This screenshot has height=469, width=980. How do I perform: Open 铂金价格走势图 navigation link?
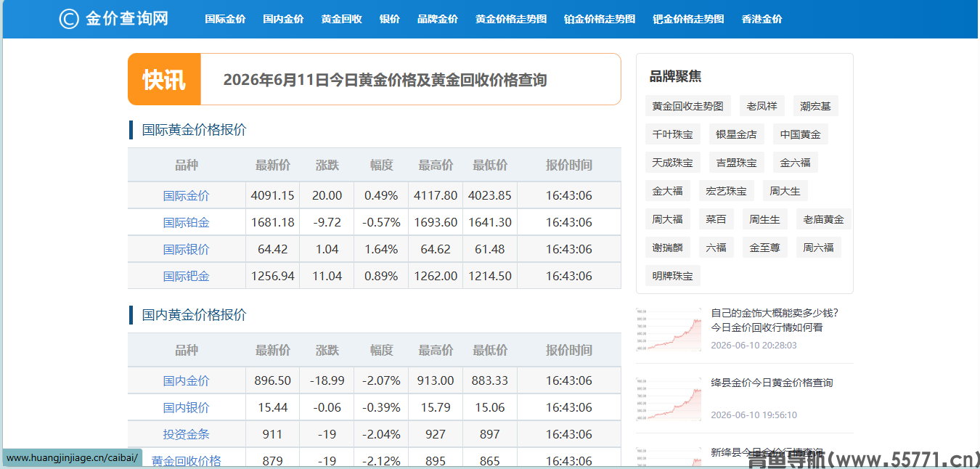point(600,19)
